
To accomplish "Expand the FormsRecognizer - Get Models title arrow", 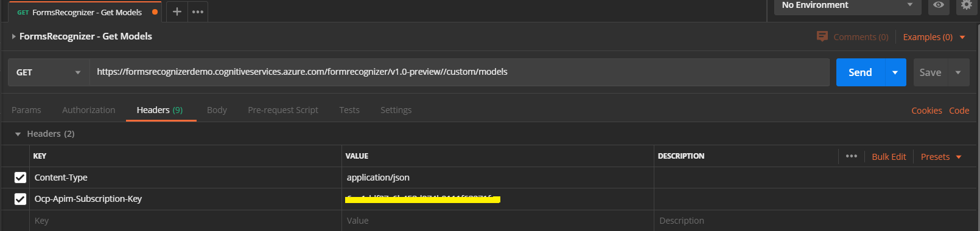I will [13, 36].
